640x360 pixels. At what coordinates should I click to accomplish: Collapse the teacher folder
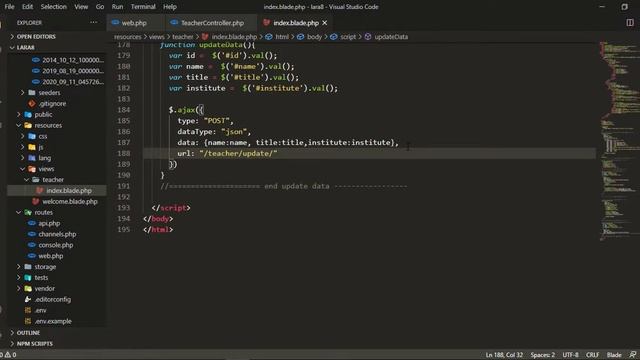click(x=53, y=180)
